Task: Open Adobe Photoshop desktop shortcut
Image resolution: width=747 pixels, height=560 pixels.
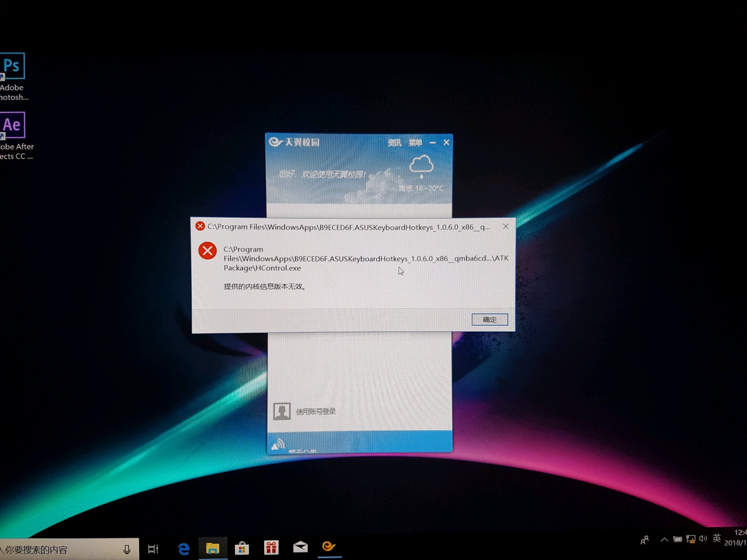Action: pyautogui.click(x=12, y=77)
